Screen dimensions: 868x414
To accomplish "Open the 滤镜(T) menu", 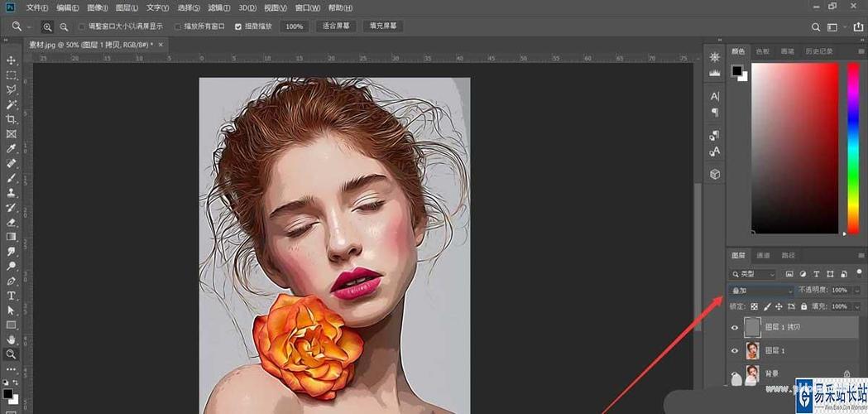I will 219,8.
